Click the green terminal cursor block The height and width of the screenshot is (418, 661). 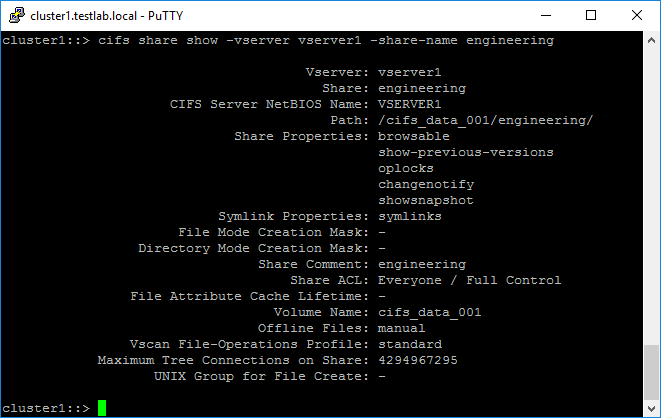(x=102, y=408)
